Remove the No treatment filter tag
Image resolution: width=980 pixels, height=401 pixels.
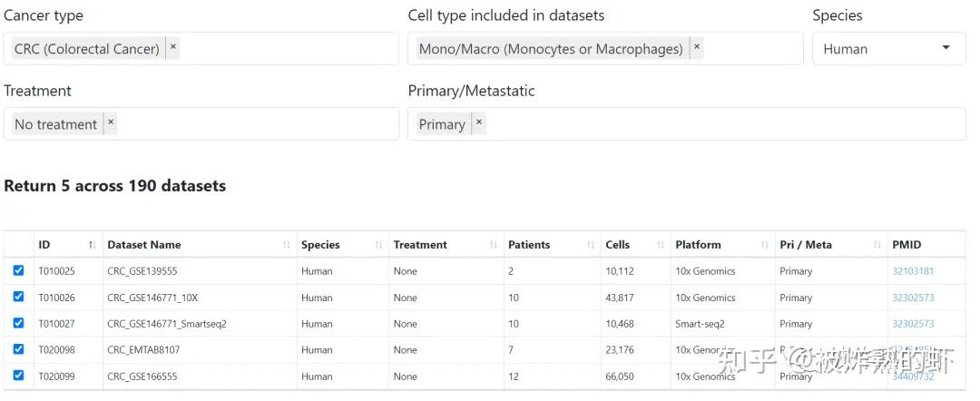click(111, 123)
